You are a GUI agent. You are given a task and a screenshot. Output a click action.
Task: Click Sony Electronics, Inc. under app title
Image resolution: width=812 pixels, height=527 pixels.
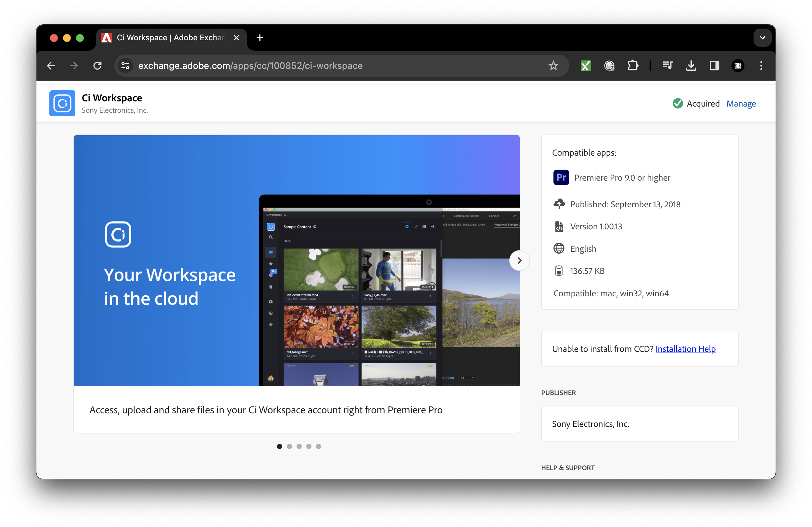(115, 110)
